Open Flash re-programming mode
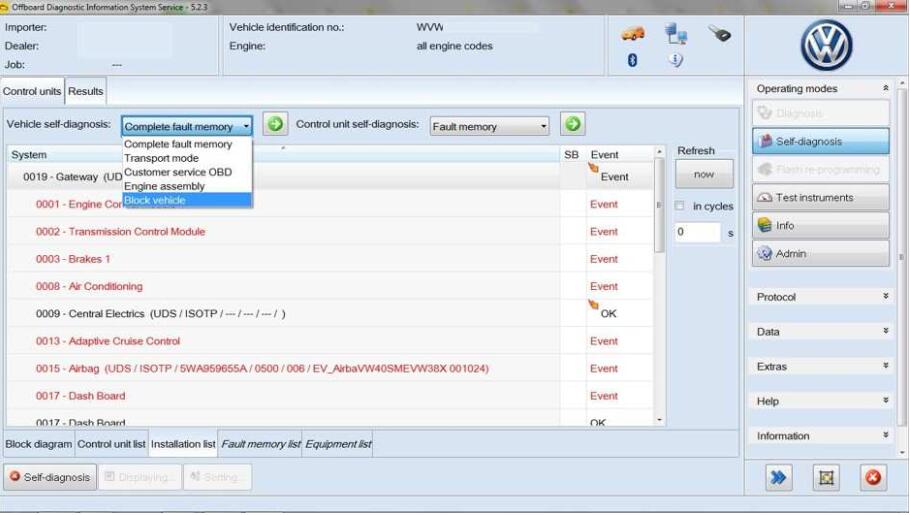910x515 pixels. click(821, 170)
